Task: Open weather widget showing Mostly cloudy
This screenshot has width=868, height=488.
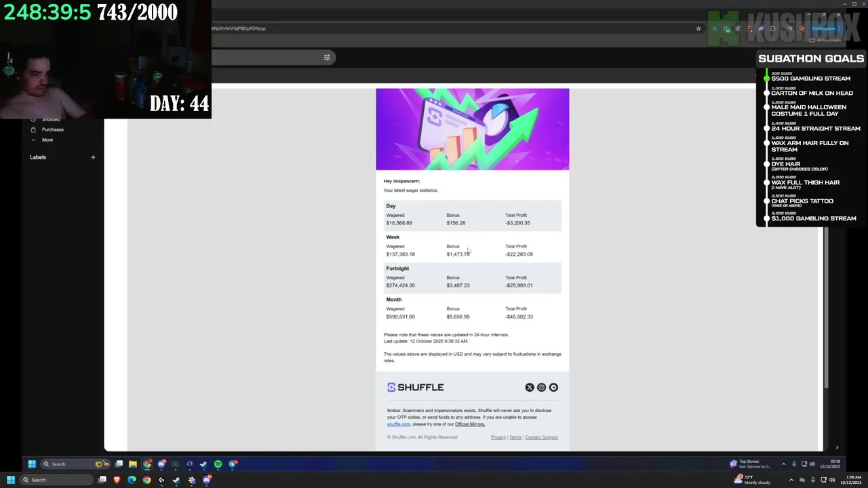Action: click(x=753, y=480)
